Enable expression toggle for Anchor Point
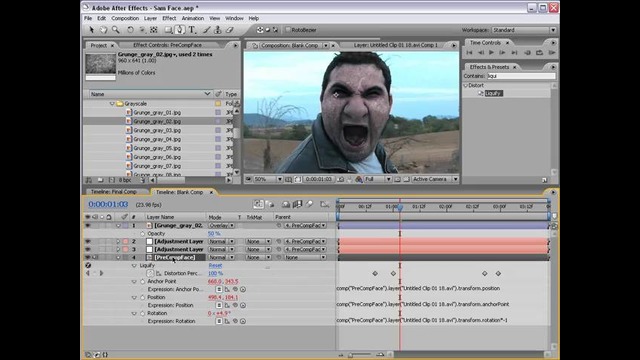 [219, 289]
